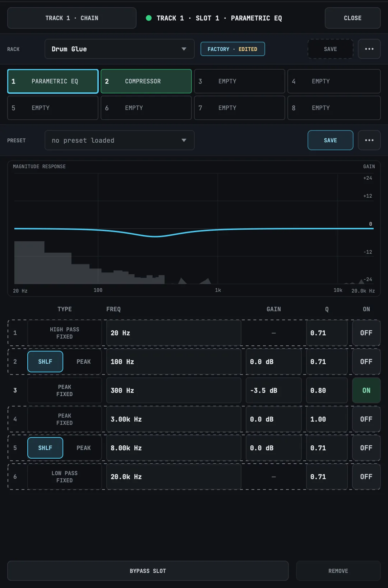This screenshot has width=388, height=588.
Task: Toggle band 1 high pass ON/OFF switch
Action: coord(366,333)
